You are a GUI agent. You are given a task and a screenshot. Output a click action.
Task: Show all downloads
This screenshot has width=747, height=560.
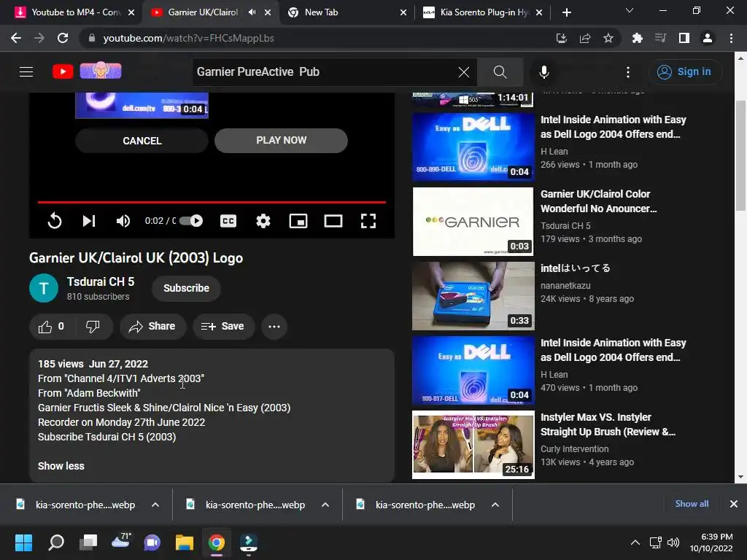692,504
